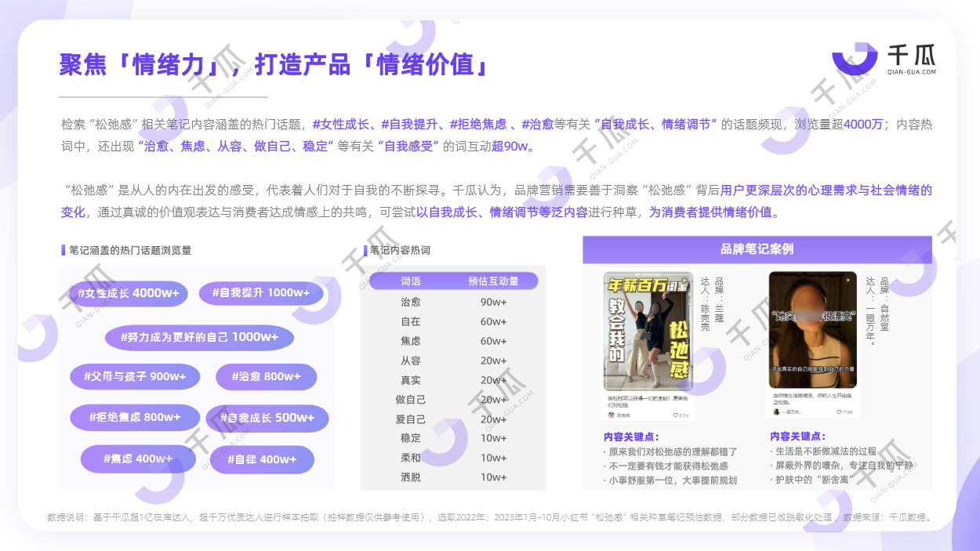Screen dimensions: 980x551
Task: Click the vertical 品牌：自然堂 label
Action: [x=884, y=306]
